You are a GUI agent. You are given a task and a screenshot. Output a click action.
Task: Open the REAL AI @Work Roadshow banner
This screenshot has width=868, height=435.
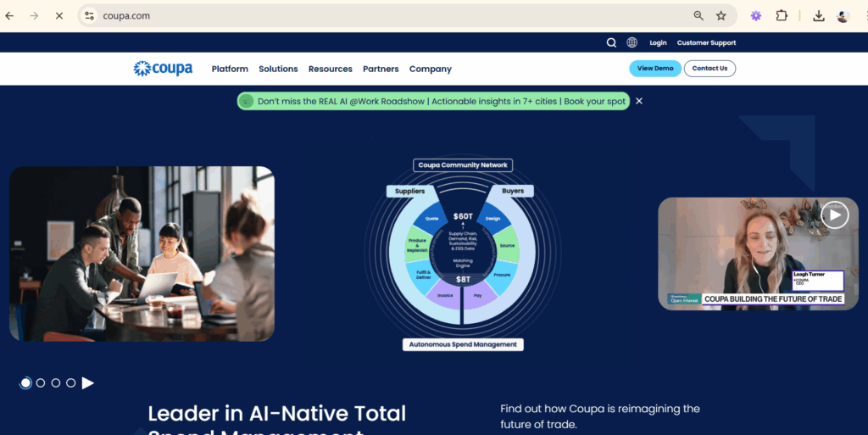point(433,101)
